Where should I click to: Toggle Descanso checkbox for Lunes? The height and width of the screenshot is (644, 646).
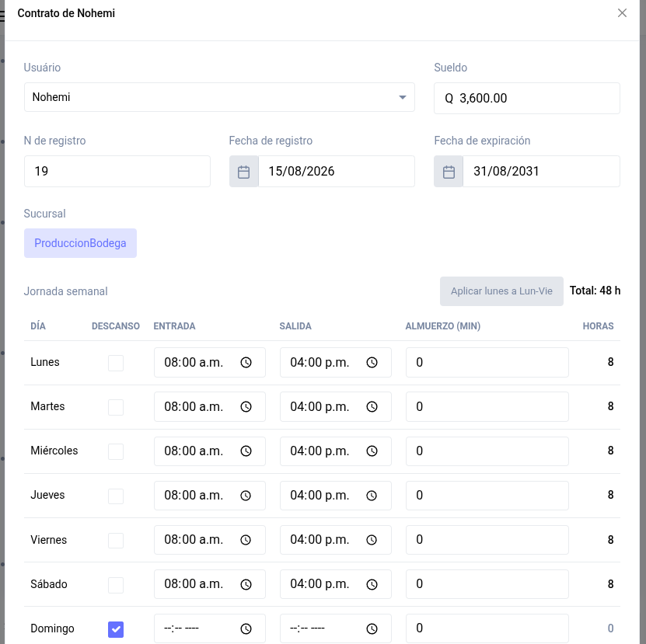[x=116, y=363]
